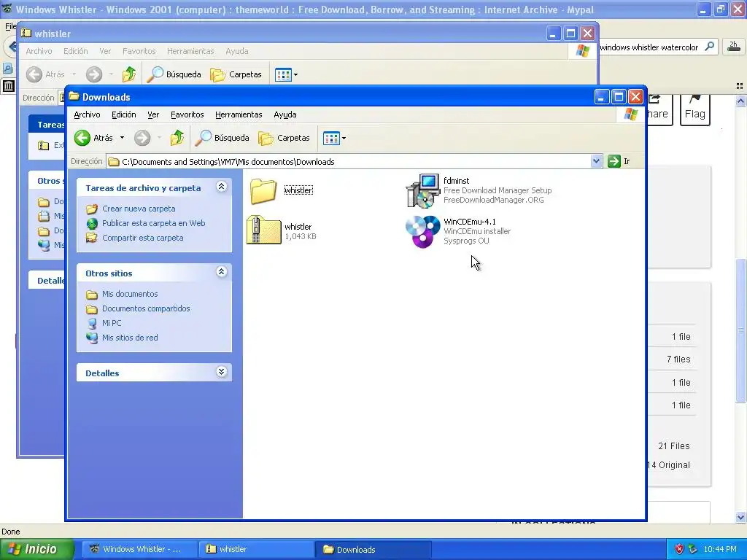Click browser search box with whistler watercolor

651,47
